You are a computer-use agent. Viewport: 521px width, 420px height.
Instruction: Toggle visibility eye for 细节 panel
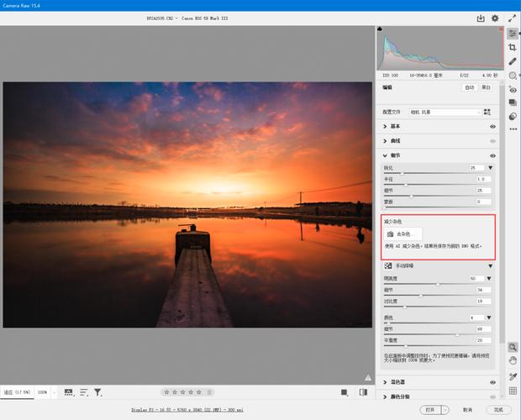[x=492, y=155]
